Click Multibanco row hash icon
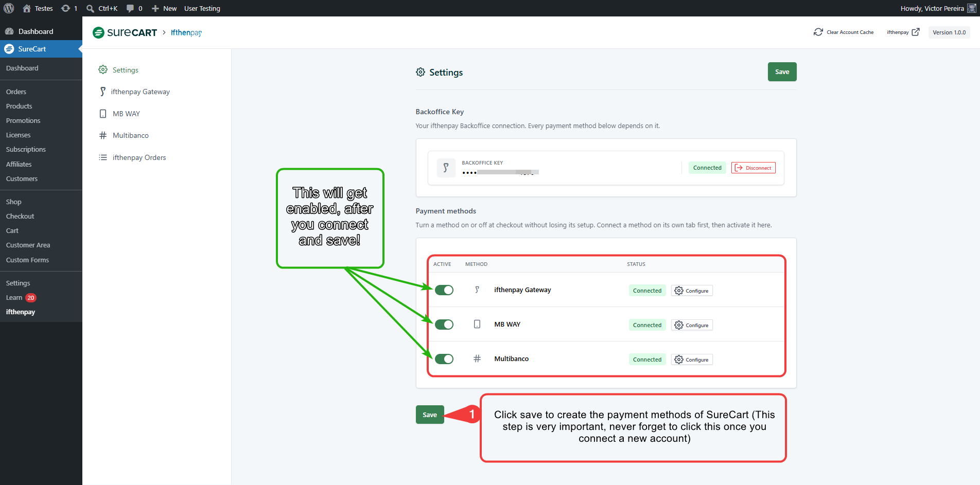The height and width of the screenshot is (485, 980). (x=477, y=358)
